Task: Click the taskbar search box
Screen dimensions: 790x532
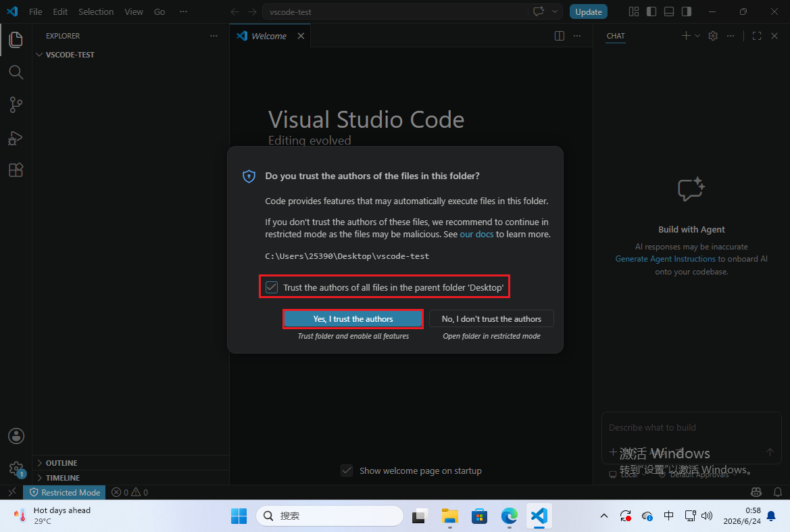Action: (330, 516)
